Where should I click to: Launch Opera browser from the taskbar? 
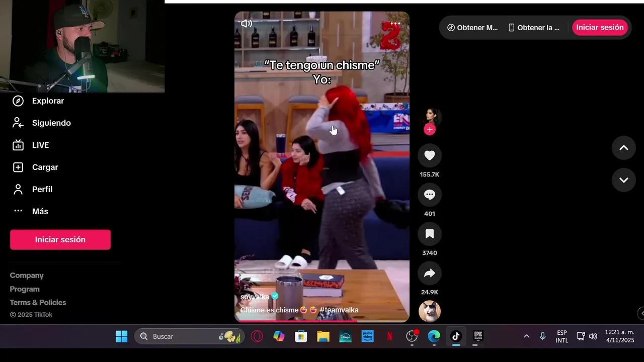click(257, 336)
